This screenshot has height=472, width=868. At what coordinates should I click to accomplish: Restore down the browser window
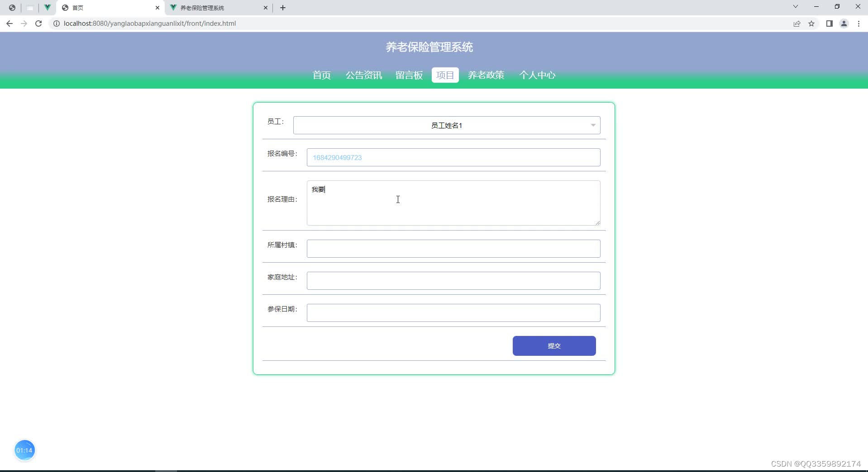pos(837,7)
